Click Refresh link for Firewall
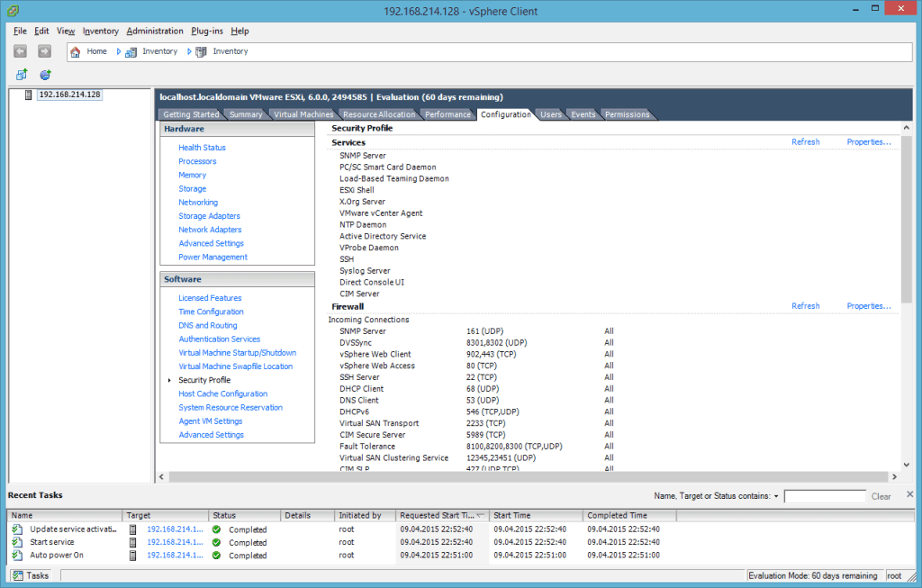 pos(805,306)
